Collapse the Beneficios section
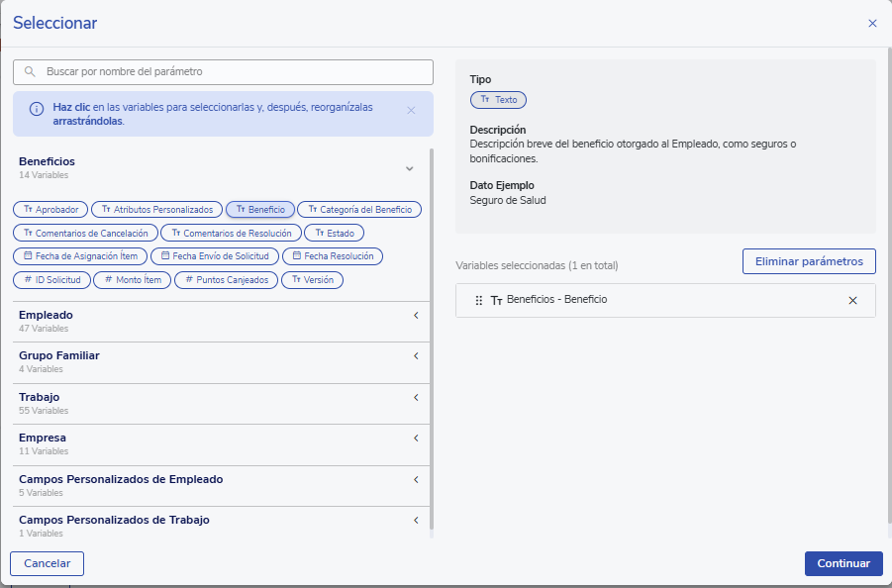 409,169
